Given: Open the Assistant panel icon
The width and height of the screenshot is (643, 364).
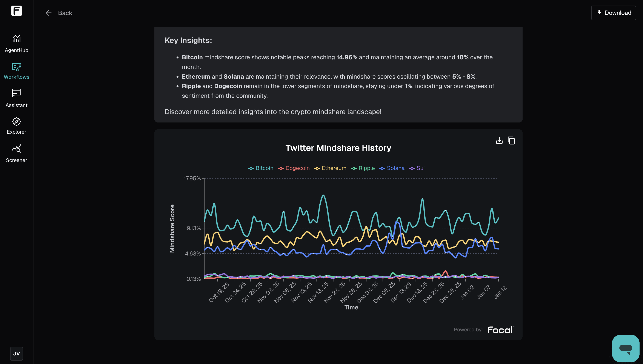Looking at the screenshot, I should point(17,93).
